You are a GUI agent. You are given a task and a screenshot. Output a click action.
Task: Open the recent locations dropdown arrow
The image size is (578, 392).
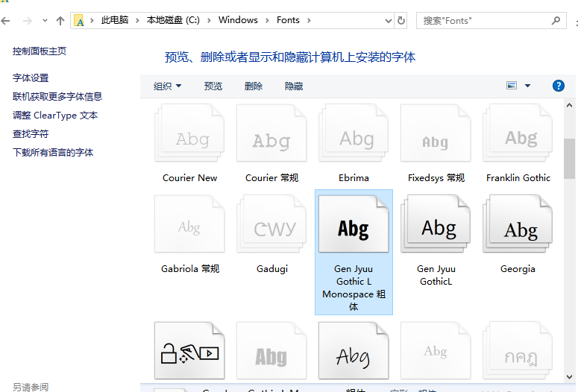[x=45, y=21]
